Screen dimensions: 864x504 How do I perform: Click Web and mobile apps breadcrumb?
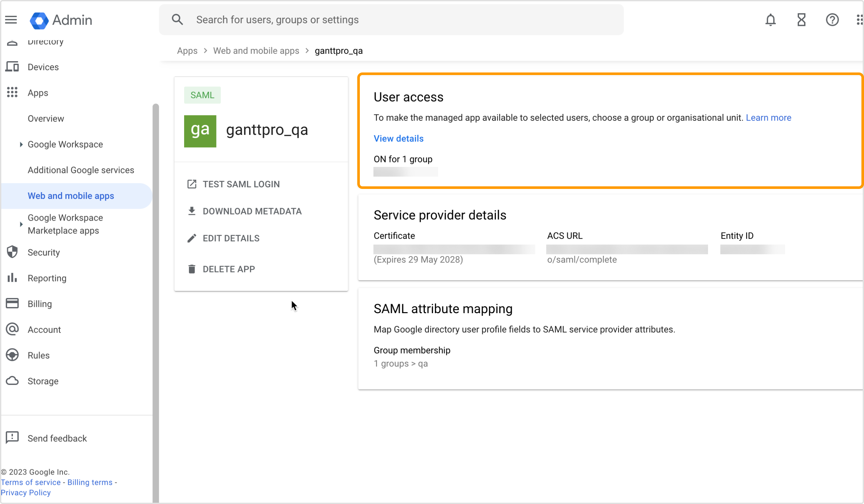256,51
